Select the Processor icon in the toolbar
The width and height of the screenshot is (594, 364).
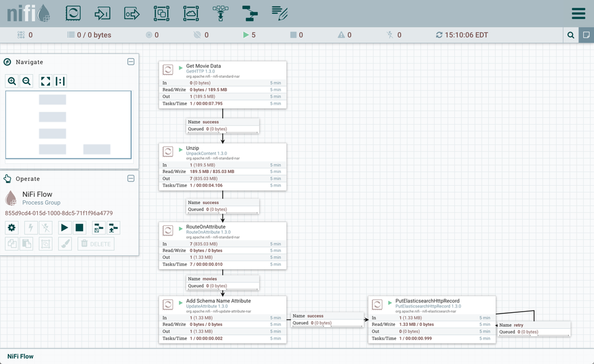point(73,13)
